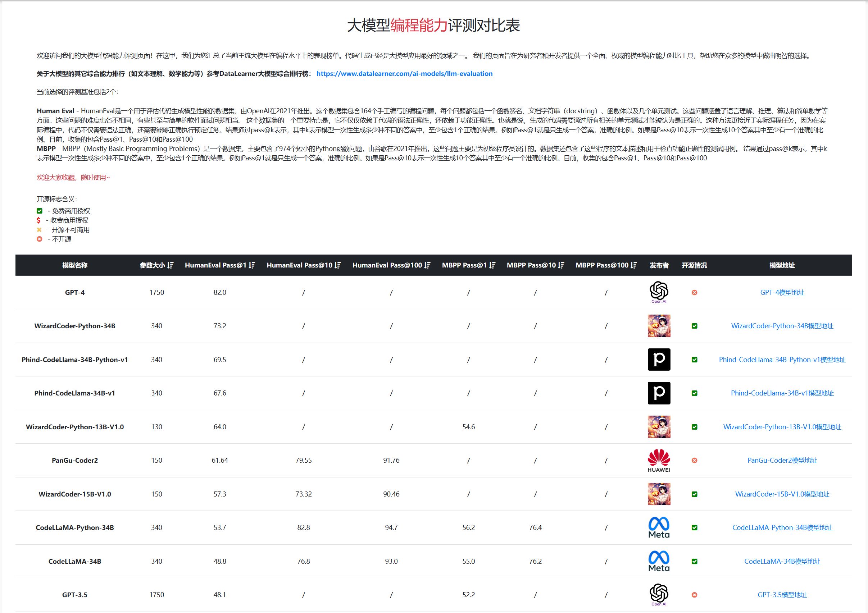868x613 pixels.
Task: Click the 54.6 MBPP Pass@1 value
Action: click(468, 427)
